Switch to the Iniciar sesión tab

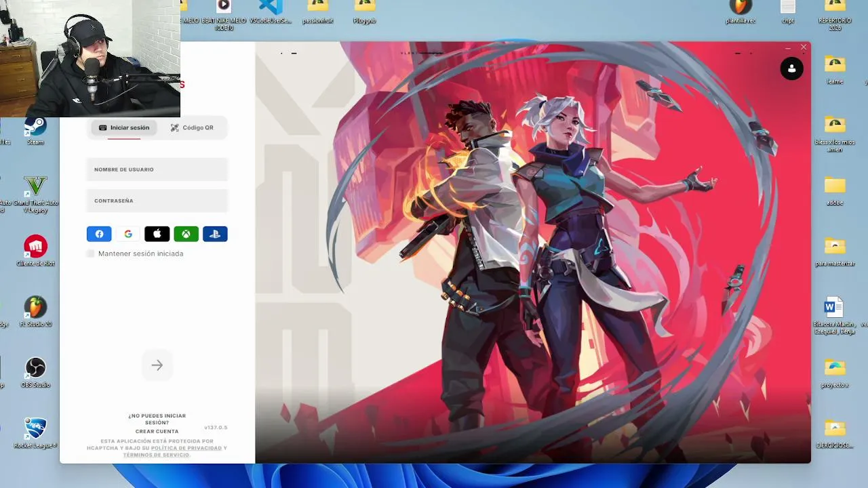click(x=124, y=127)
